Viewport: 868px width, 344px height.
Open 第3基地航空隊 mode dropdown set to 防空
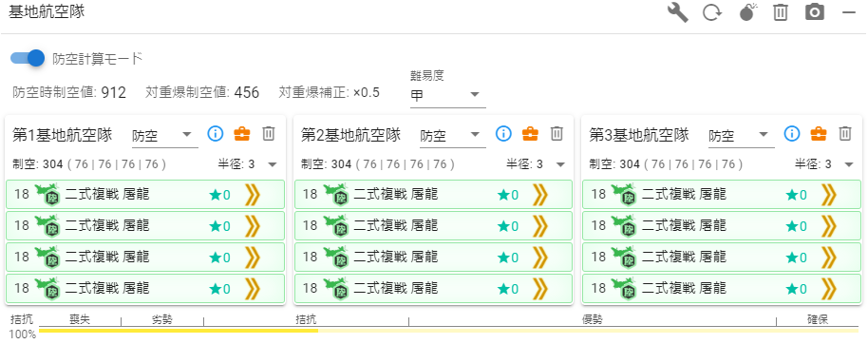point(742,135)
